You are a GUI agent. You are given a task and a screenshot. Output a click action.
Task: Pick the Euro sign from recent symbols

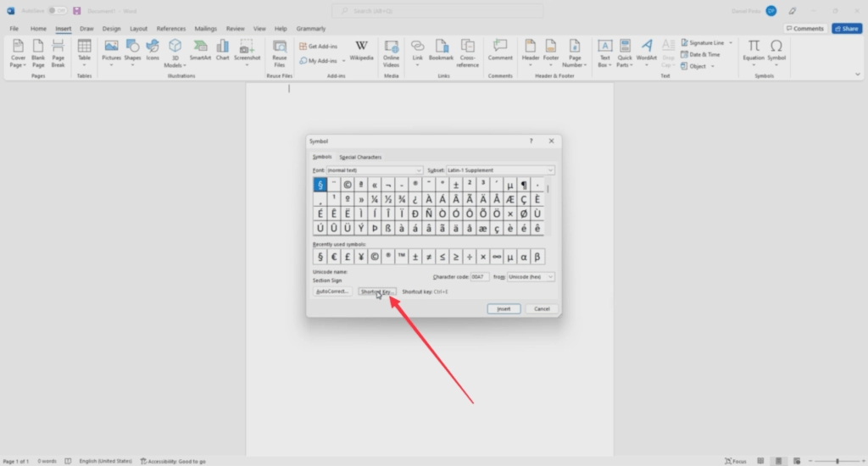(x=334, y=257)
